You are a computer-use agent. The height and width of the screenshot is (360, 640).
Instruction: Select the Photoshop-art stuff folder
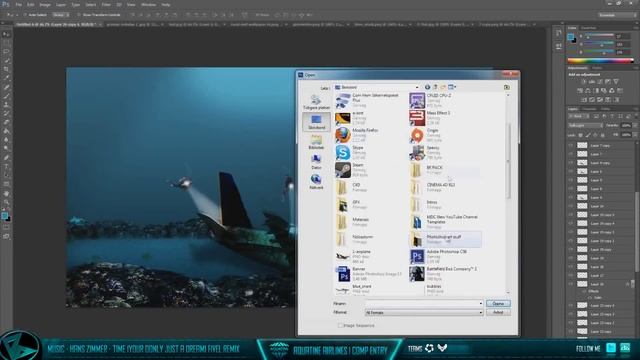[x=445, y=239]
